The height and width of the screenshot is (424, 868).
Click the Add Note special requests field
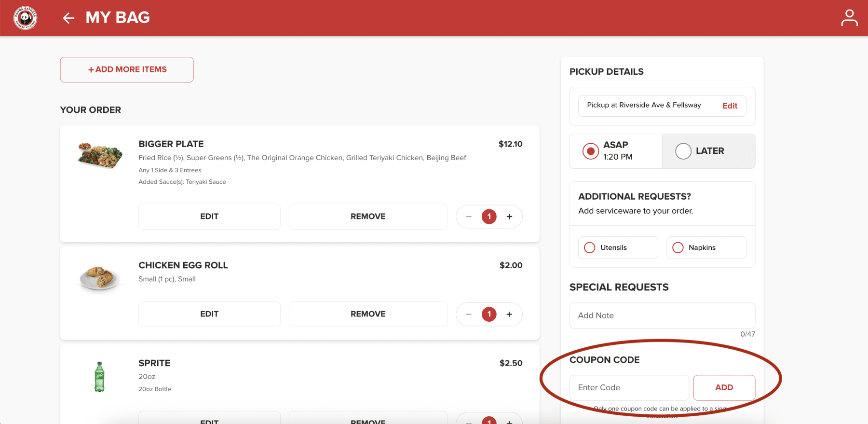pos(662,315)
